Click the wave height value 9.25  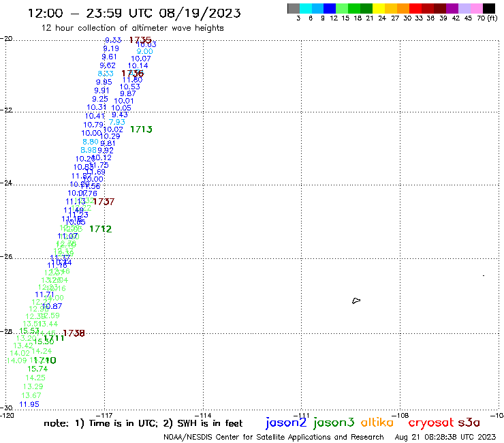(100, 99)
